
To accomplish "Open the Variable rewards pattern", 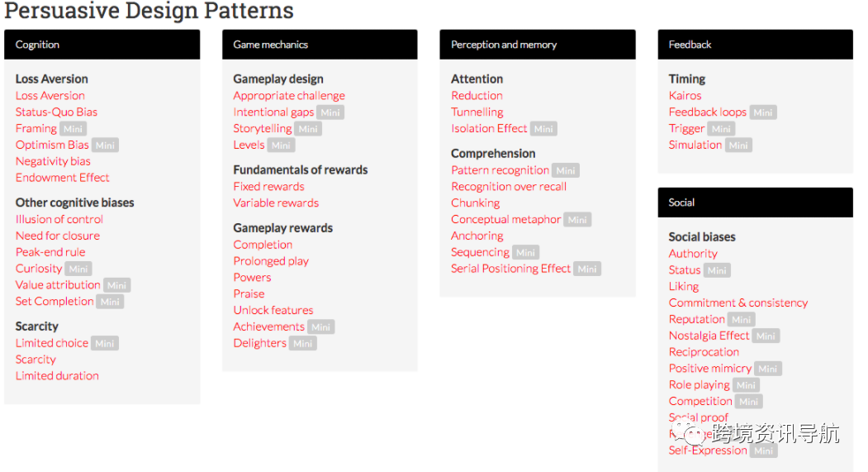I will (276, 203).
